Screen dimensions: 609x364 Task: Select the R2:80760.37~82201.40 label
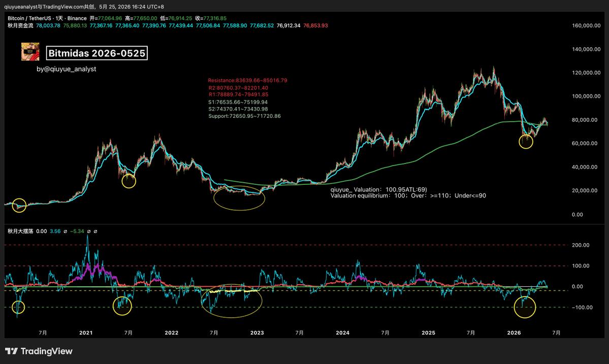(x=238, y=88)
